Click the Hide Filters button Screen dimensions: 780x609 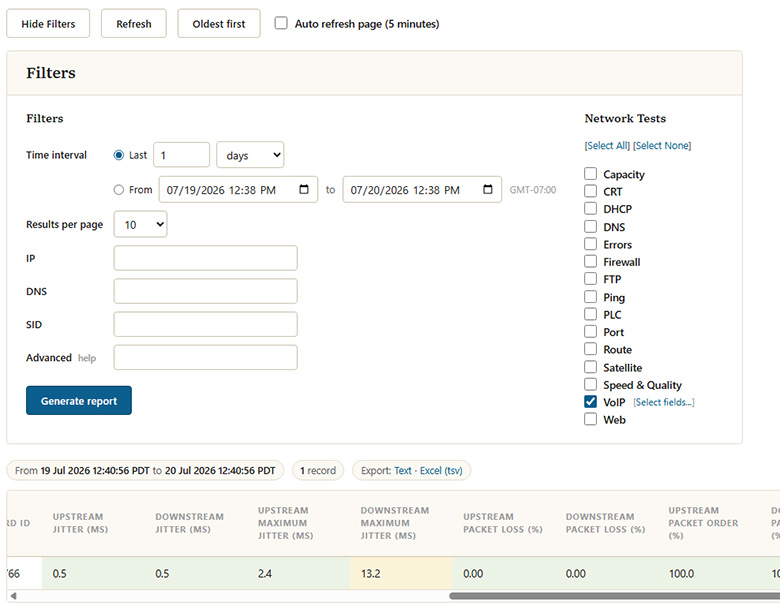48,23
